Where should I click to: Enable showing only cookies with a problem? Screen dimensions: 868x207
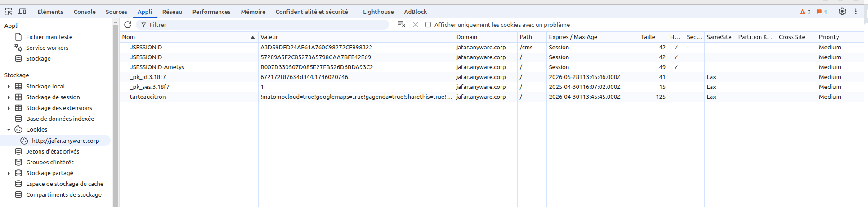(x=428, y=25)
